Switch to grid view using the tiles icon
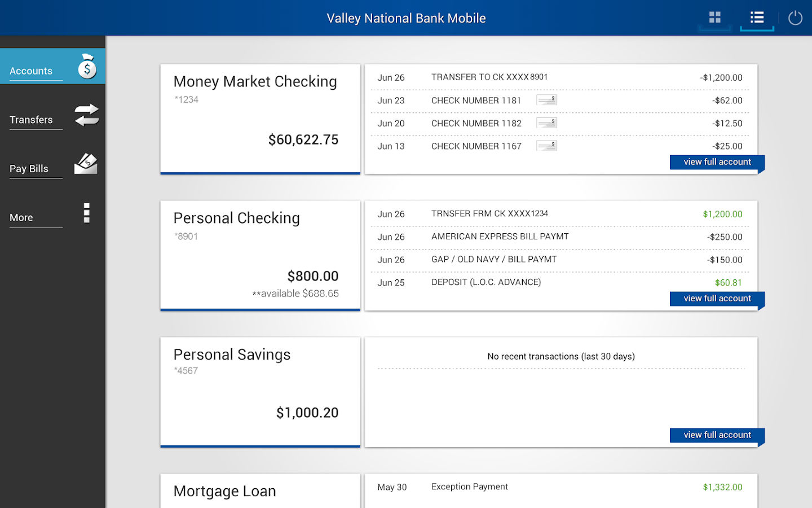Image resolution: width=812 pixels, height=508 pixels. tap(714, 17)
